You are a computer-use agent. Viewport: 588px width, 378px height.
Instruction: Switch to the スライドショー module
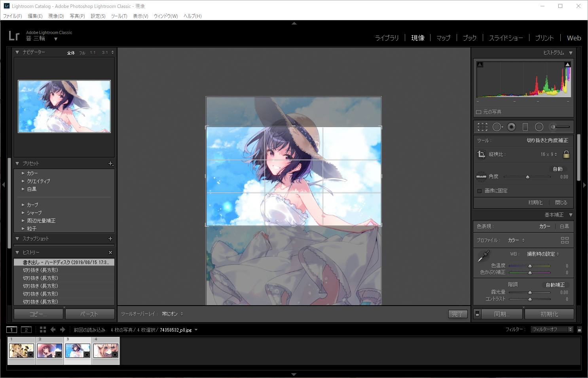pos(506,38)
